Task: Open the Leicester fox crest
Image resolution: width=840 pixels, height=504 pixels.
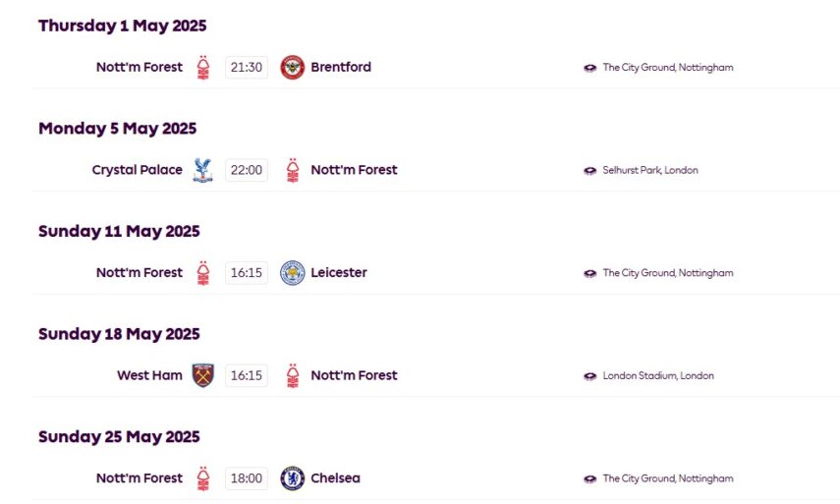Action: pos(292,273)
